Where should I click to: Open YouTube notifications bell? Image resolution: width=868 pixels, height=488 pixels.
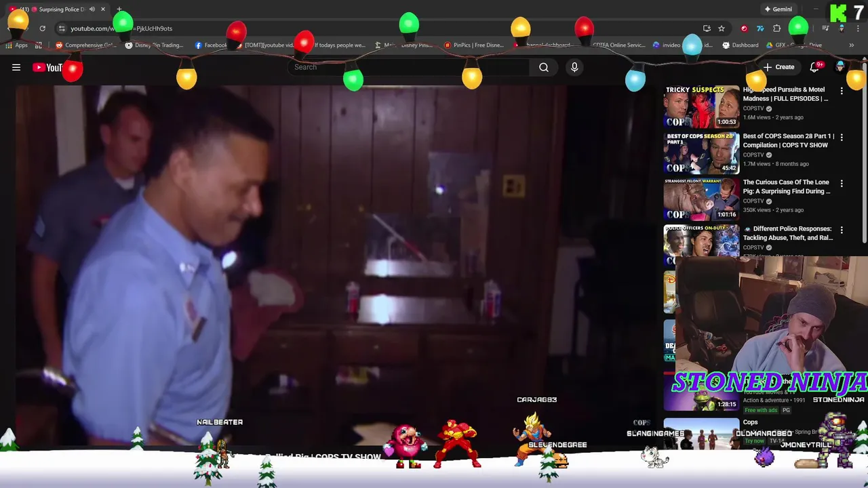(x=816, y=66)
